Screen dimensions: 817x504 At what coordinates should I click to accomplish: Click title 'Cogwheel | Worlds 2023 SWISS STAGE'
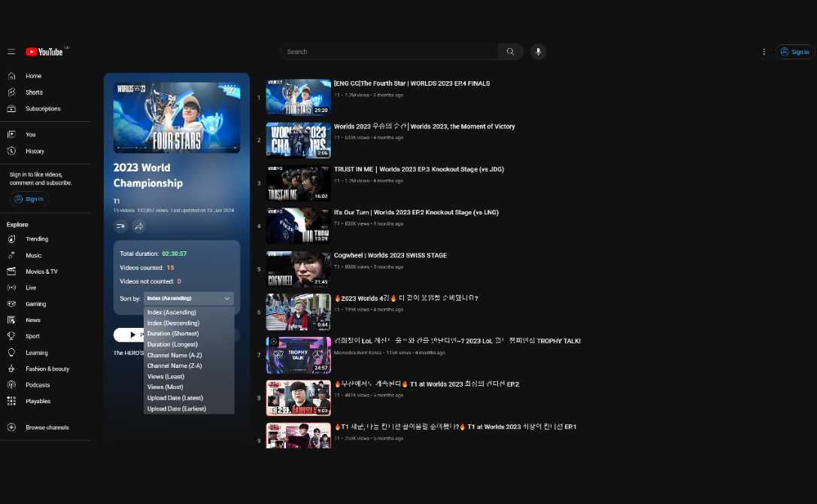tap(390, 256)
